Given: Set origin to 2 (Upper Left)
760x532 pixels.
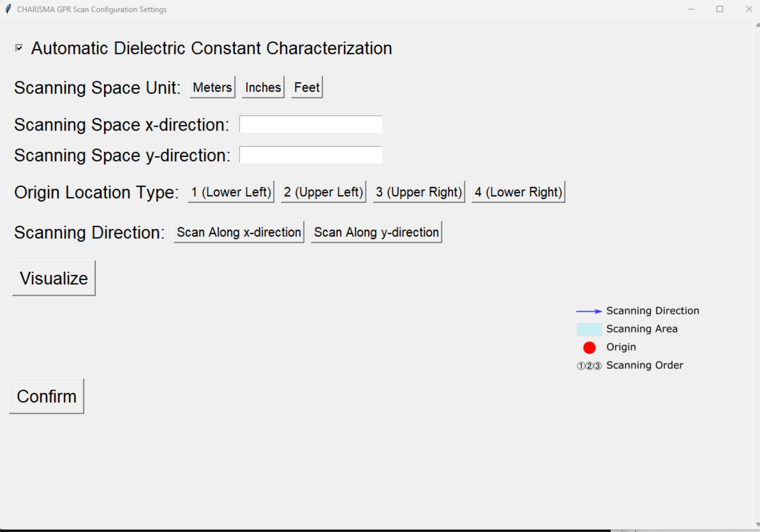Looking at the screenshot, I should pos(323,192).
